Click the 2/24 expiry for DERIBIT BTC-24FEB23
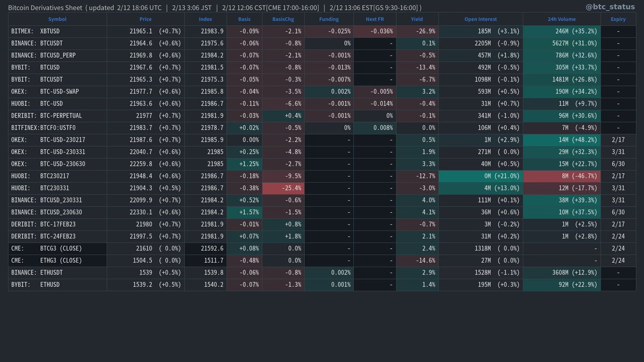Viewport: 644px width, 362px height. point(618,237)
